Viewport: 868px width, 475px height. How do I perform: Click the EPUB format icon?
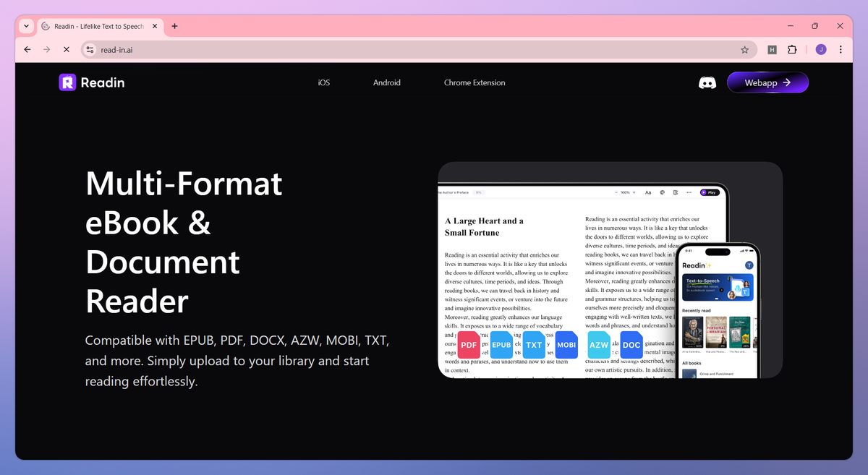click(501, 344)
